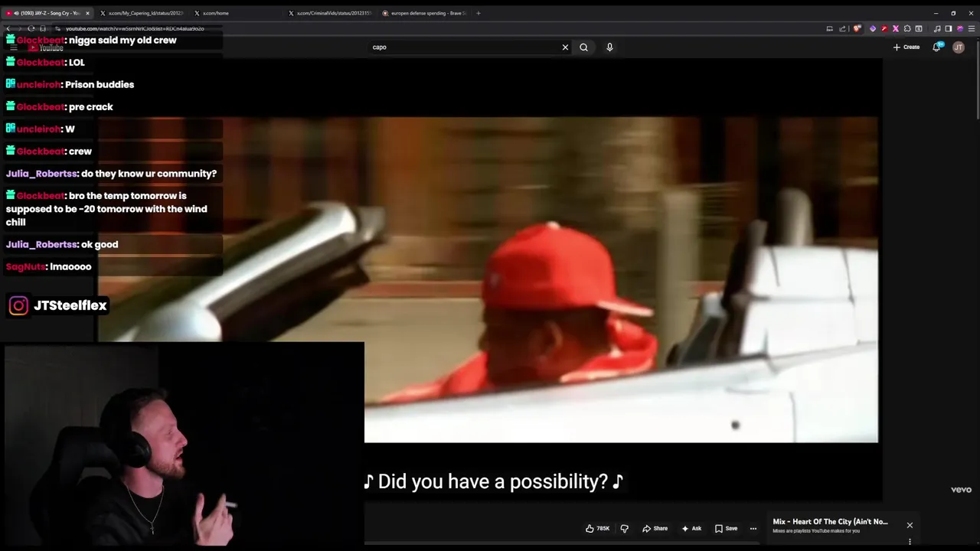Switch to the x.com/home tab
The height and width of the screenshot is (551, 980).
pyautogui.click(x=237, y=13)
